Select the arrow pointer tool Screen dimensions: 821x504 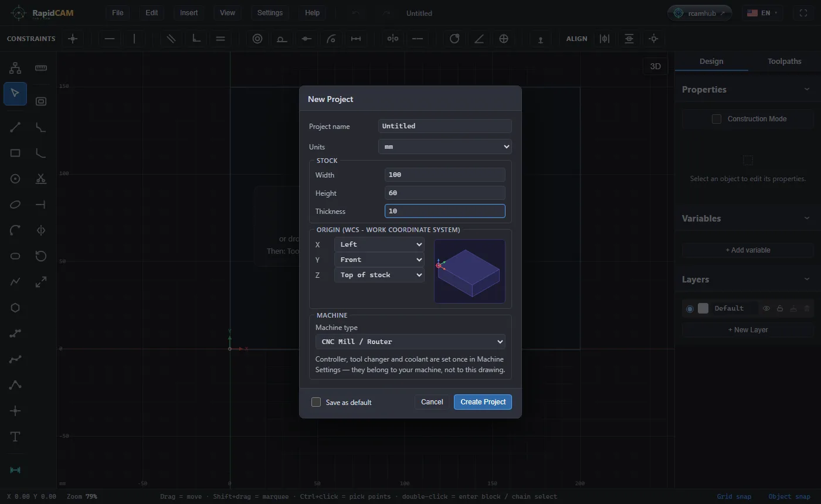[x=15, y=94]
